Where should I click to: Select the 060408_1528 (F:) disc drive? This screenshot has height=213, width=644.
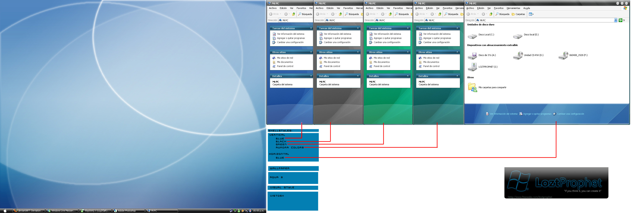pos(563,56)
